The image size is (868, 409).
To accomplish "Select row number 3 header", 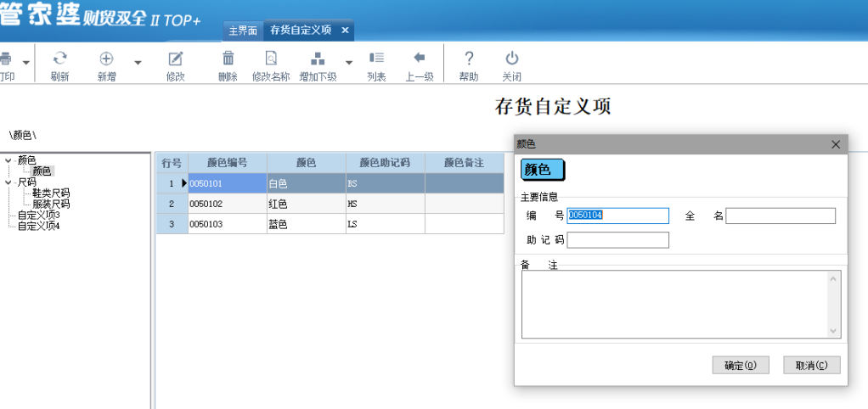I will [172, 224].
